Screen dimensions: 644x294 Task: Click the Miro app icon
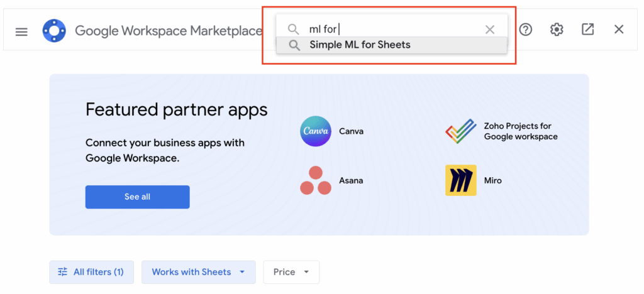pyautogui.click(x=460, y=180)
